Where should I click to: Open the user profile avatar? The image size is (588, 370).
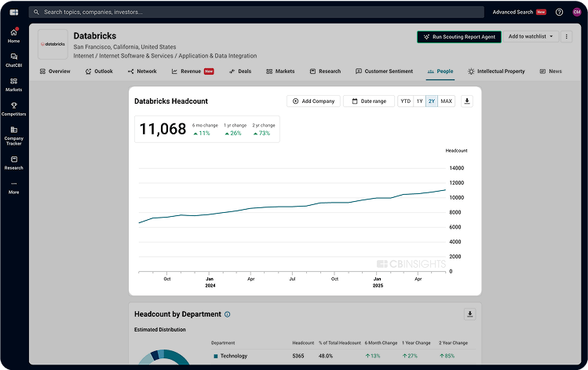click(577, 12)
